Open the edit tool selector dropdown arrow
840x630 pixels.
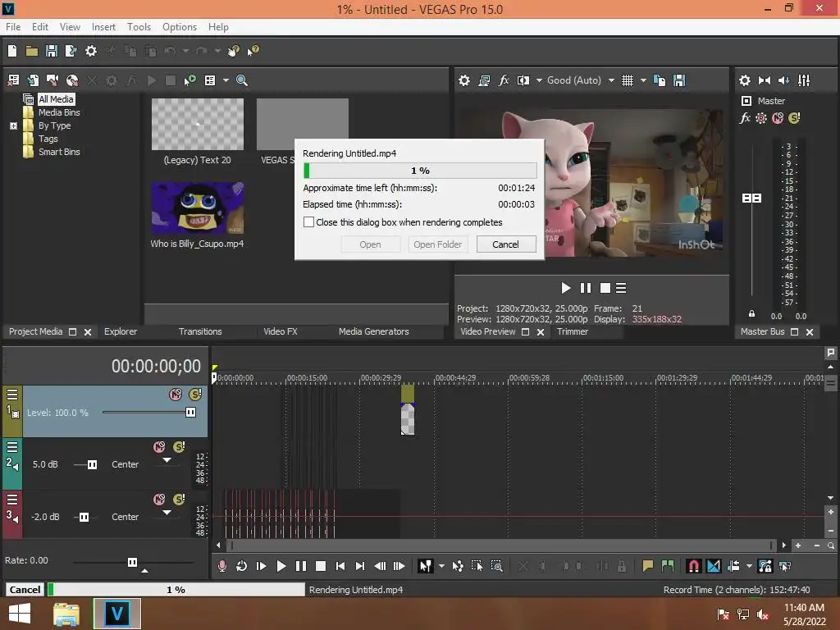pos(441,566)
